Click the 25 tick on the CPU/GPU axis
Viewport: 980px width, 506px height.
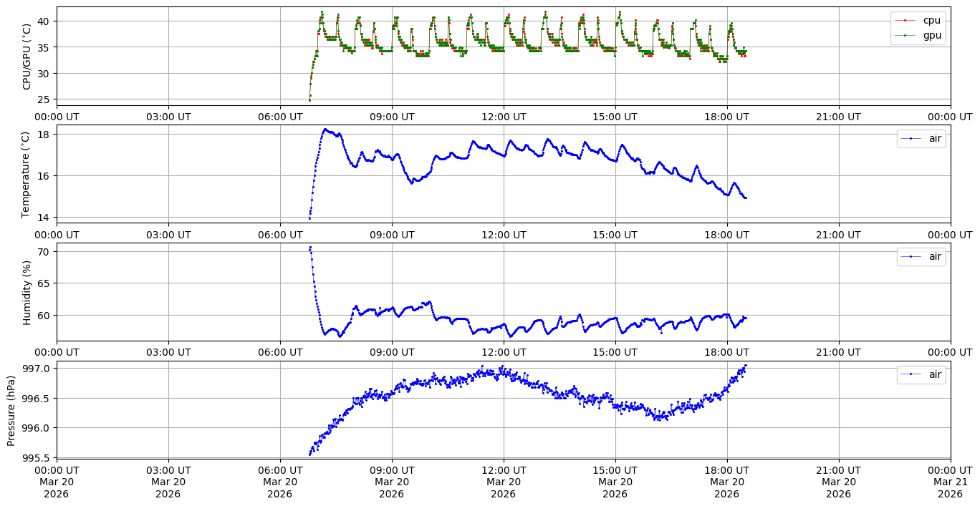click(x=43, y=99)
